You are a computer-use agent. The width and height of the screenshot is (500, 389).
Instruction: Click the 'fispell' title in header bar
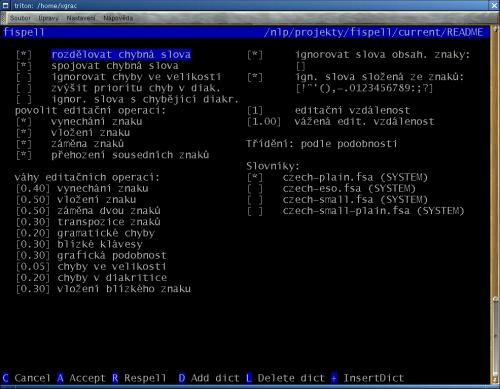click(23, 32)
